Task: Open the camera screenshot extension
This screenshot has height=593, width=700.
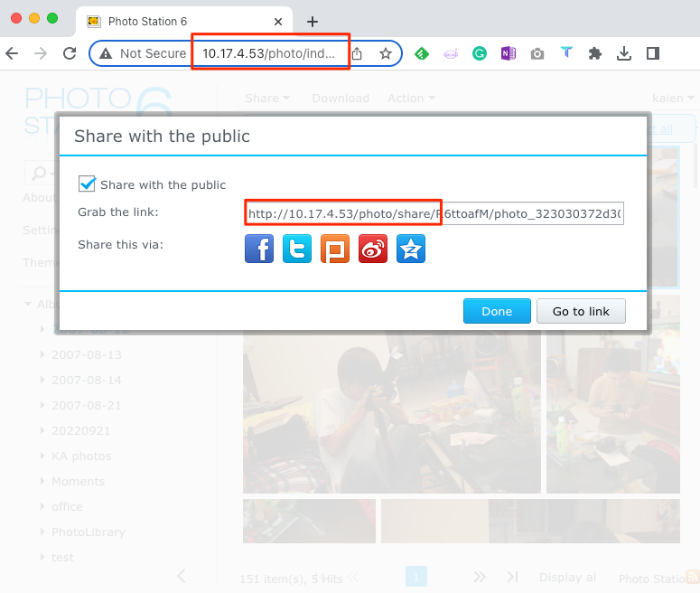Action: tap(537, 54)
